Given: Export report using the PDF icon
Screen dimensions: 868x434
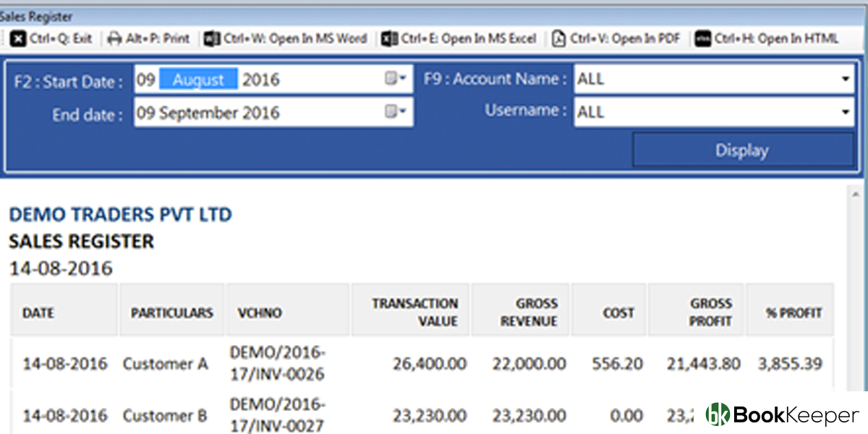Looking at the screenshot, I should click(558, 38).
